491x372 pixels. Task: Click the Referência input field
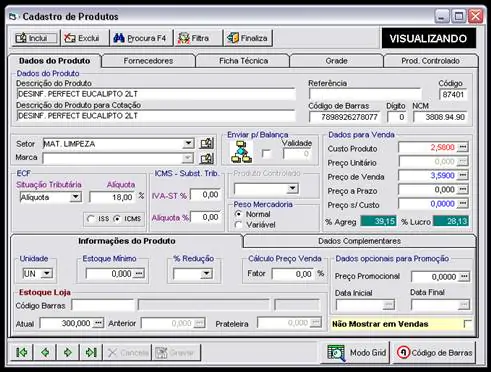365,94
